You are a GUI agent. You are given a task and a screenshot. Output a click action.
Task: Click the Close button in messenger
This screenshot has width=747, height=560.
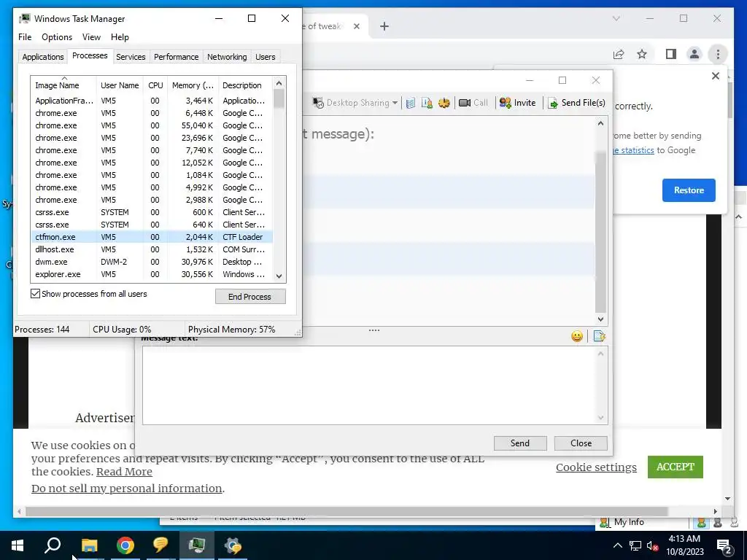[581, 443]
